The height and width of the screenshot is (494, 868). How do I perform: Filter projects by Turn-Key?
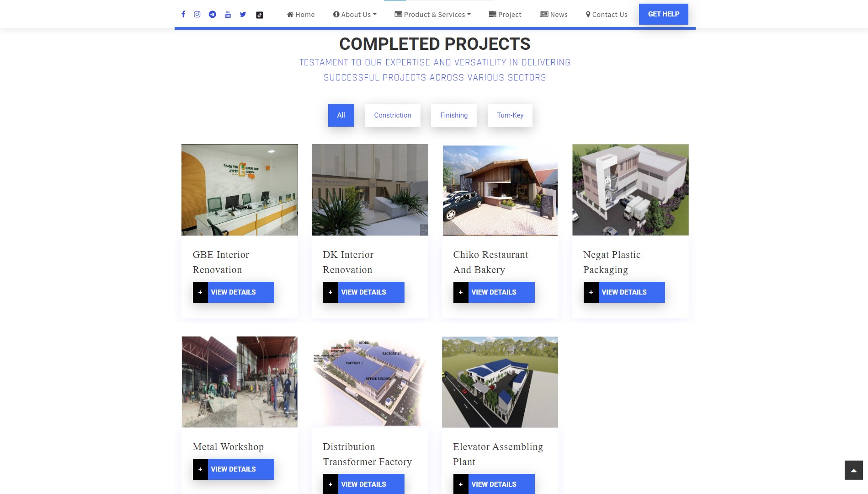[510, 115]
